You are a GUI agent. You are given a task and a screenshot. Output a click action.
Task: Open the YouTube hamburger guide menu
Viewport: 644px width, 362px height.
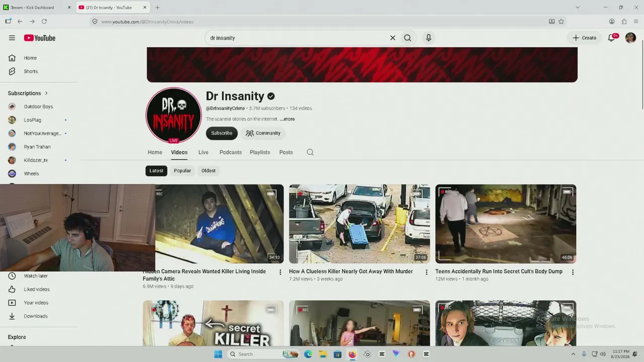12,38
